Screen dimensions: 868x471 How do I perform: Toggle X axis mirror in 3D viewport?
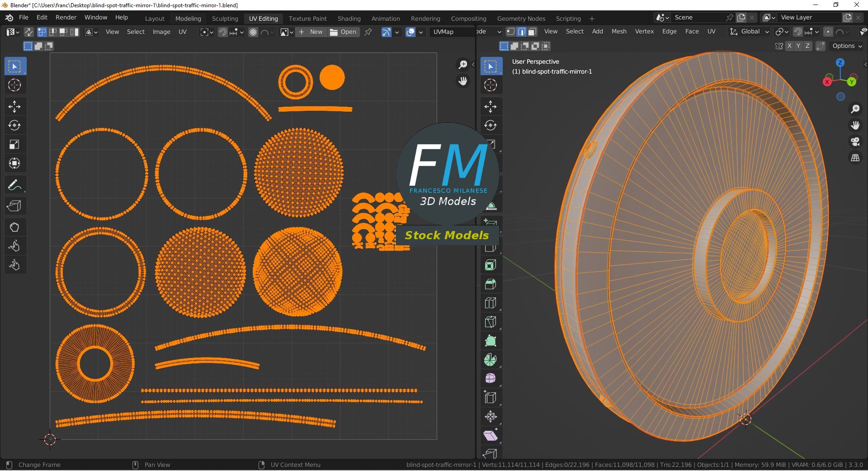point(789,46)
